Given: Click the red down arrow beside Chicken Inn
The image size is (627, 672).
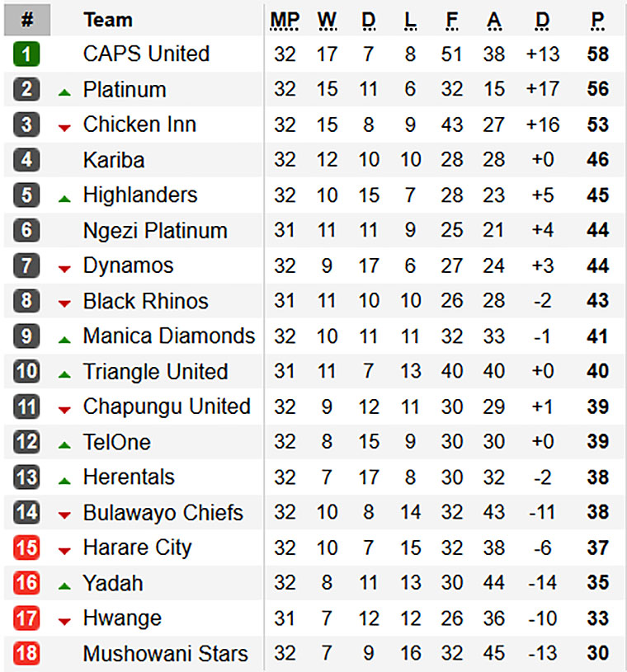Looking at the screenshot, I should click(x=64, y=128).
